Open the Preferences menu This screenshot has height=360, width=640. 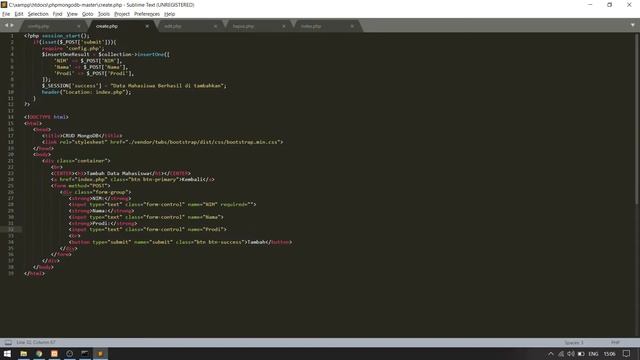[x=147, y=14]
